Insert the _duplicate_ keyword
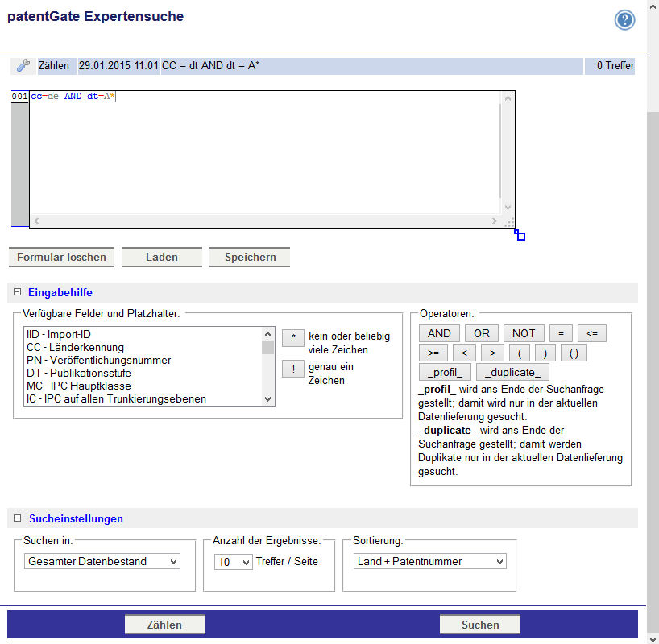 (512, 372)
